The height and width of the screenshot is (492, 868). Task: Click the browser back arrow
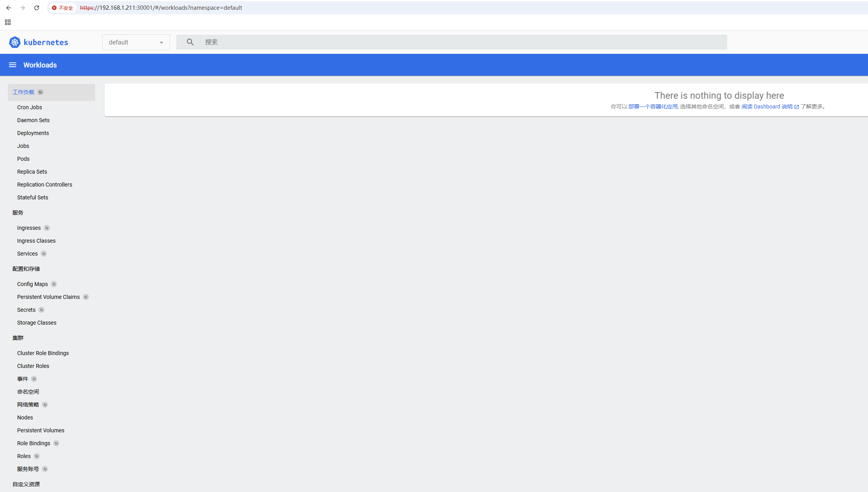point(9,8)
